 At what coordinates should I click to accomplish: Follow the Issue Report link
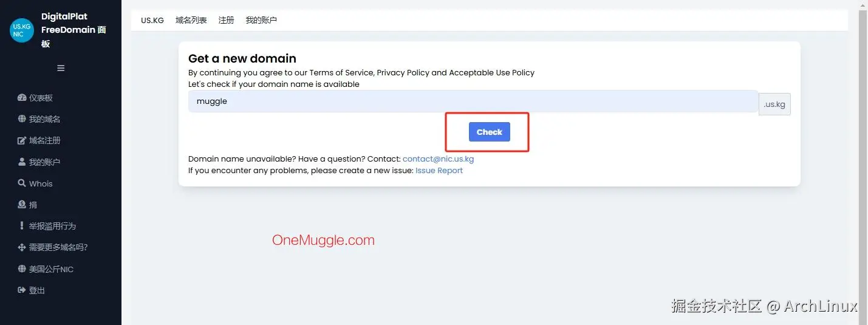click(x=439, y=171)
